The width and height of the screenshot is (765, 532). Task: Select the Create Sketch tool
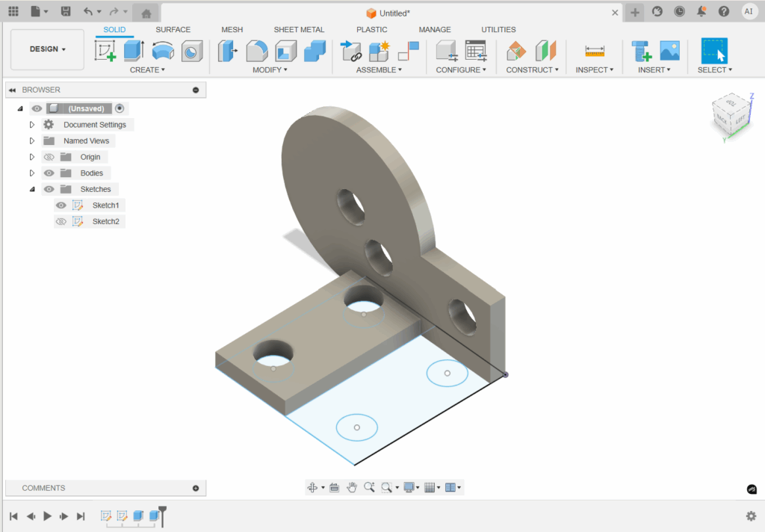coord(105,51)
